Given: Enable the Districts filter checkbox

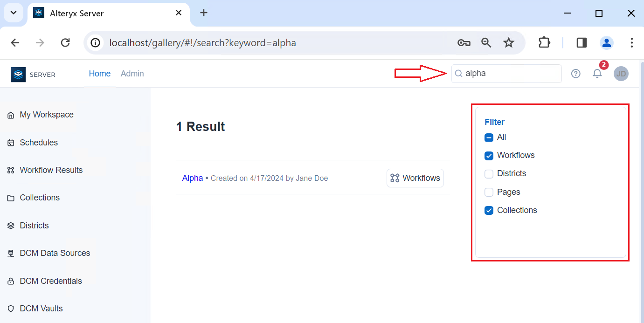Looking at the screenshot, I should 489,173.
